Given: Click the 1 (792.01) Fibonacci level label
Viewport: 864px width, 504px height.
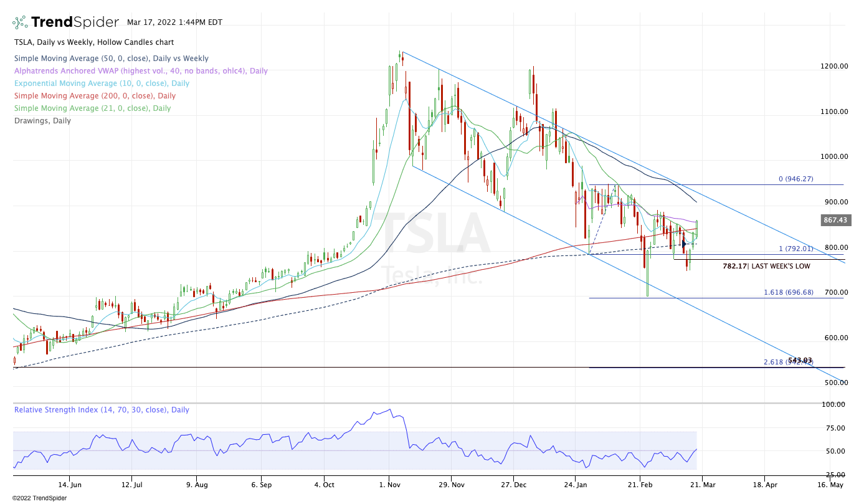Looking at the screenshot, I should [796, 249].
